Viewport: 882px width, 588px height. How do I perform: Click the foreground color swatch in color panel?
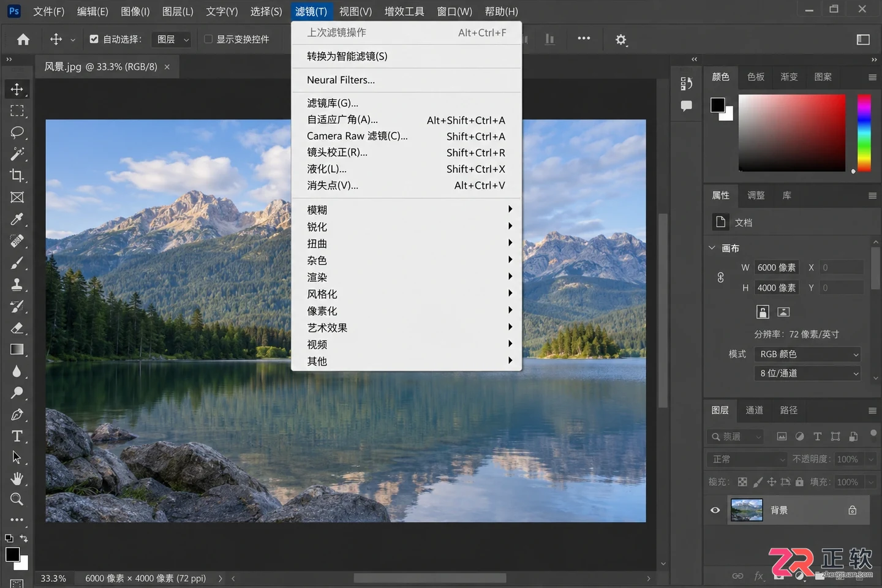pos(717,105)
